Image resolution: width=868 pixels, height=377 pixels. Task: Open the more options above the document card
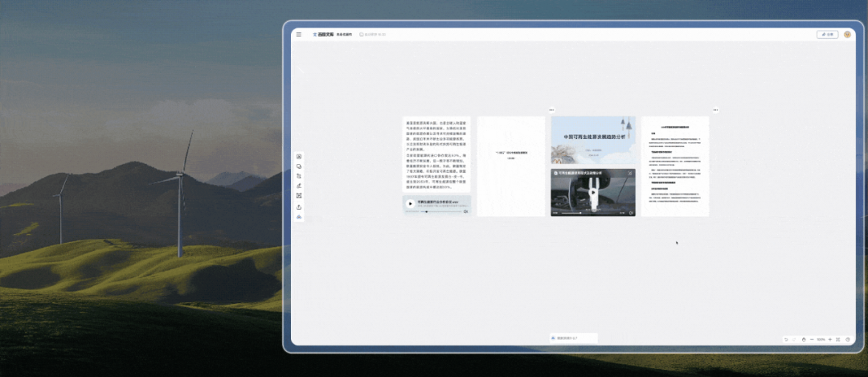click(716, 110)
